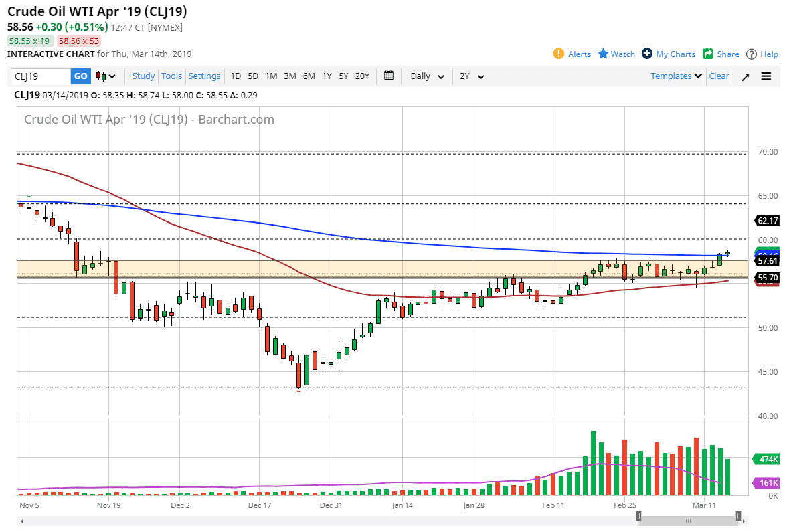Select the 20Y timeframe
The height and width of the screenshot is (532, 785).
(x=362, y=76)
